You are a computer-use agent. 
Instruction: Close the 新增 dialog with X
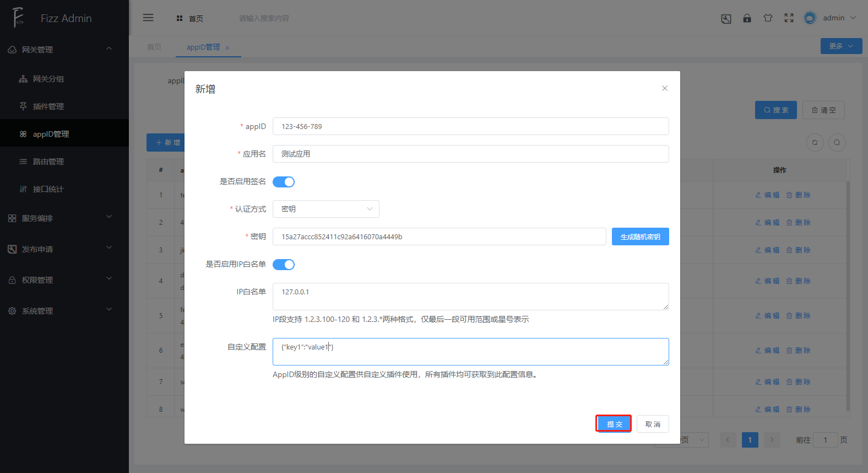[x=665, y=88]
